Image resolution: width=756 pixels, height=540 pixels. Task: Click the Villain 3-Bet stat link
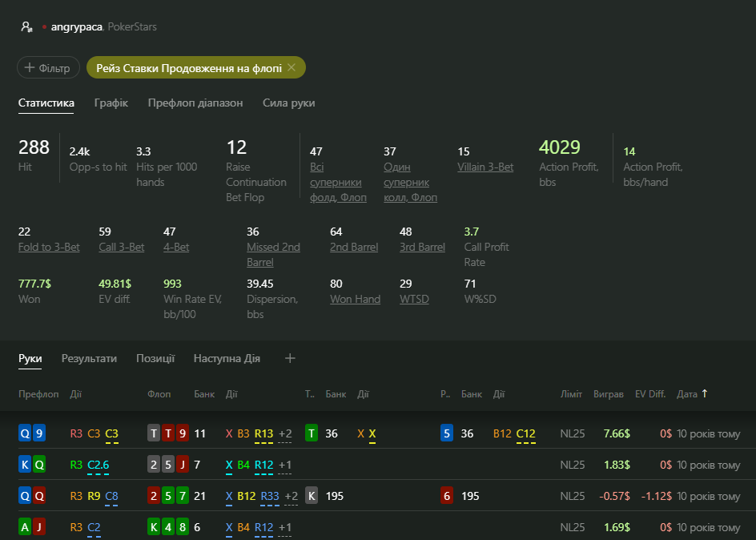(x=485, y=167)
